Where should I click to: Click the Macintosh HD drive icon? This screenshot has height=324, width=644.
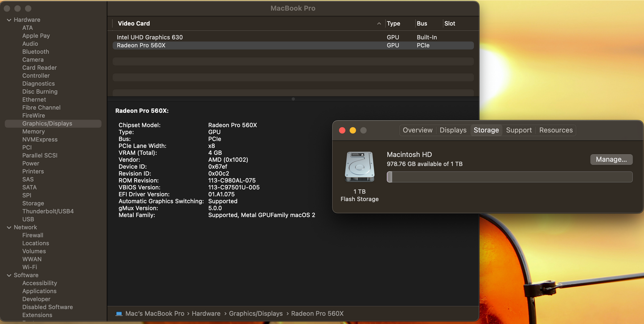(359, 167)
